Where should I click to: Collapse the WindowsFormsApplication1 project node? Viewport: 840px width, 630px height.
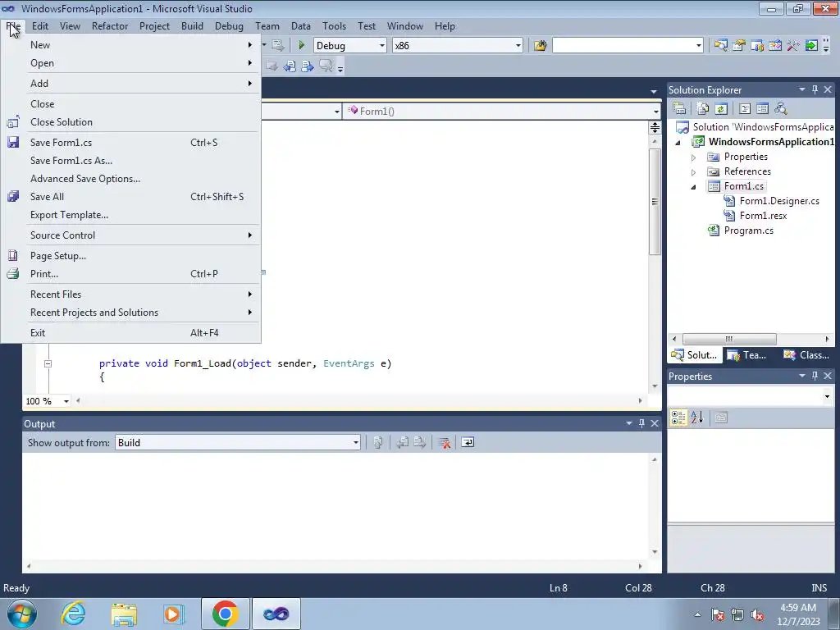point(678,143)
